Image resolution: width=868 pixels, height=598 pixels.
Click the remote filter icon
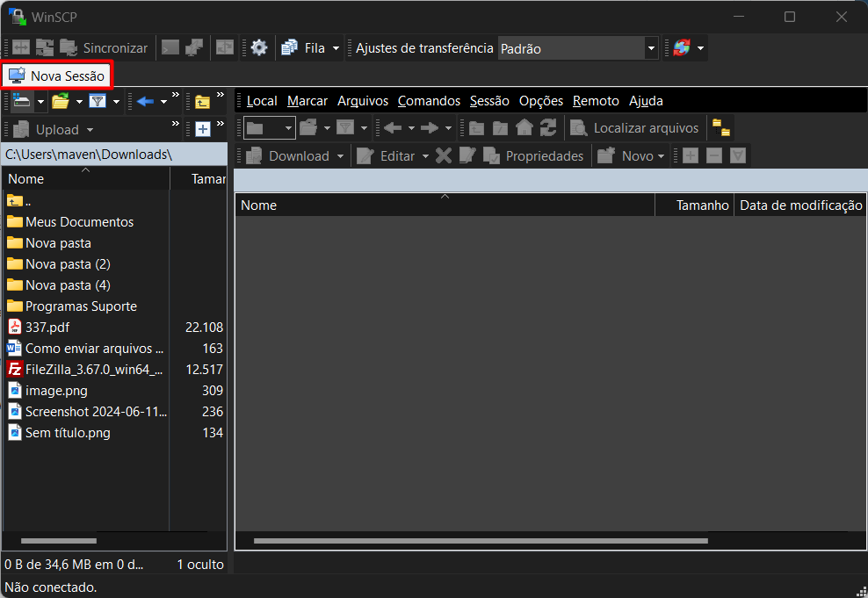click(x=345, y=128)
